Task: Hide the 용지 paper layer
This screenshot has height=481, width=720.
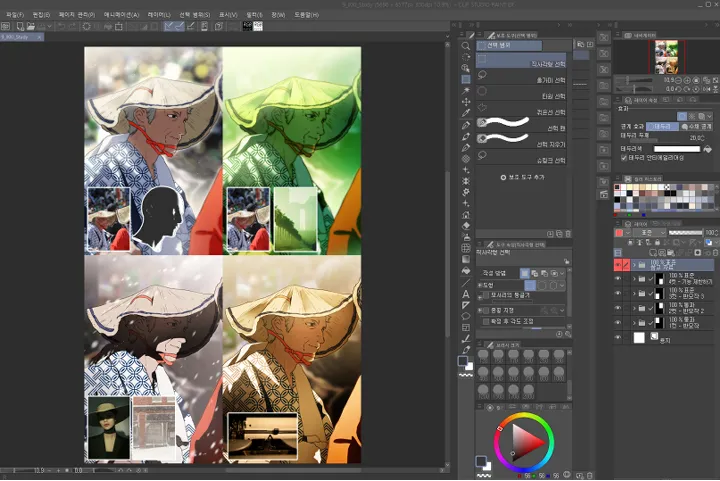Action: (x=618, y=338)
